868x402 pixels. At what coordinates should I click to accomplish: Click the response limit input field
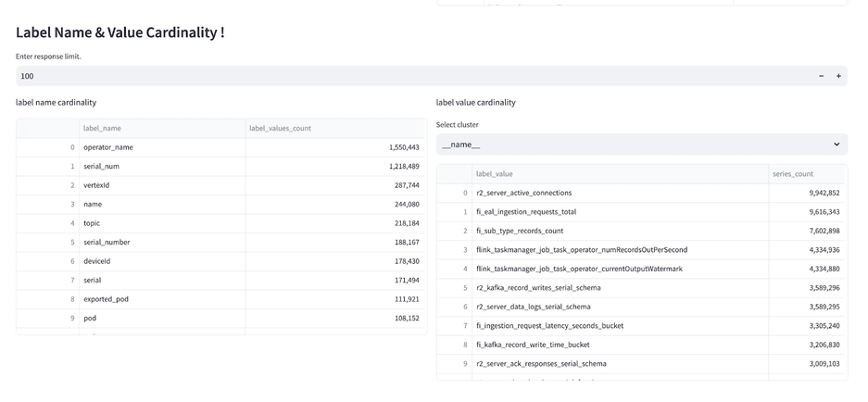pyautogui.click(x=408, y=76)
